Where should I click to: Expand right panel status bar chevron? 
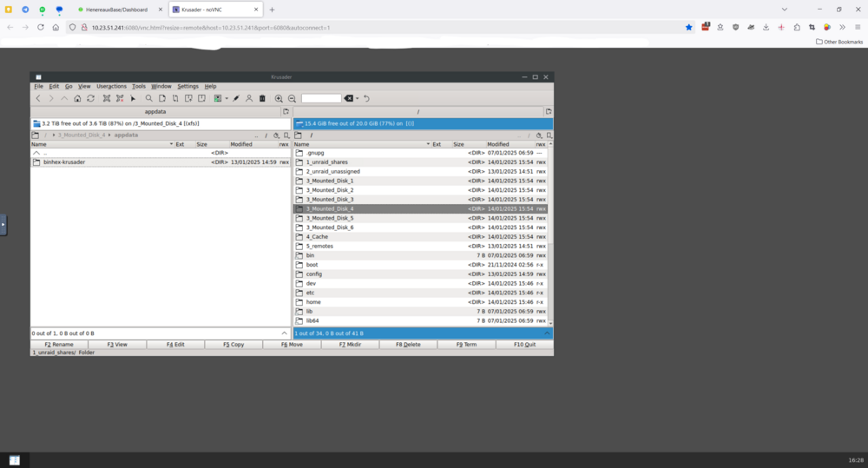click(x=547, y=333)
